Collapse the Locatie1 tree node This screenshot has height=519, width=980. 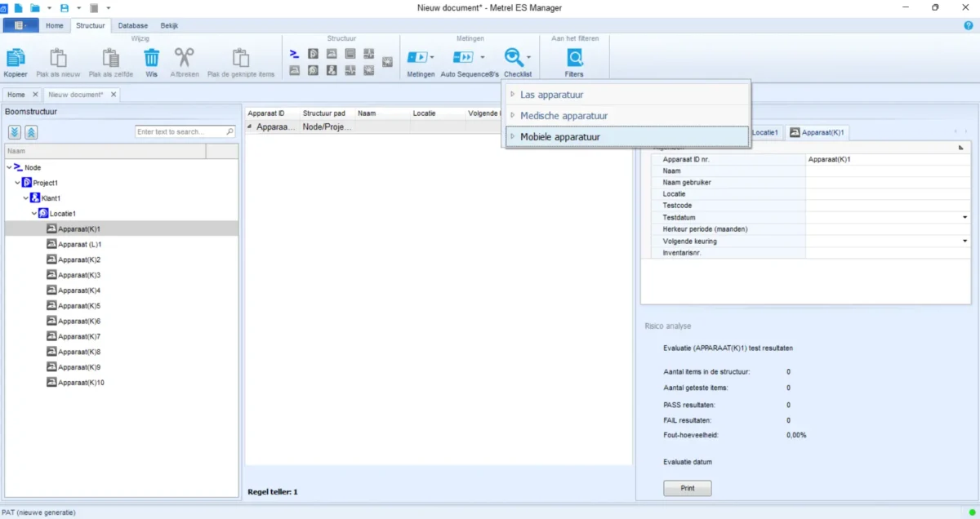[x=34, y=214]
